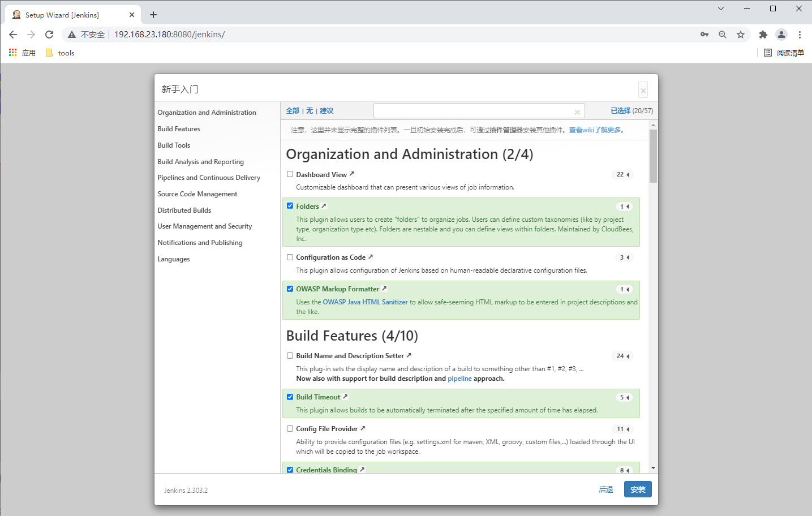812x516 pixels.
Task: Jump to User Management and Security category
Action: coord(204,226)
